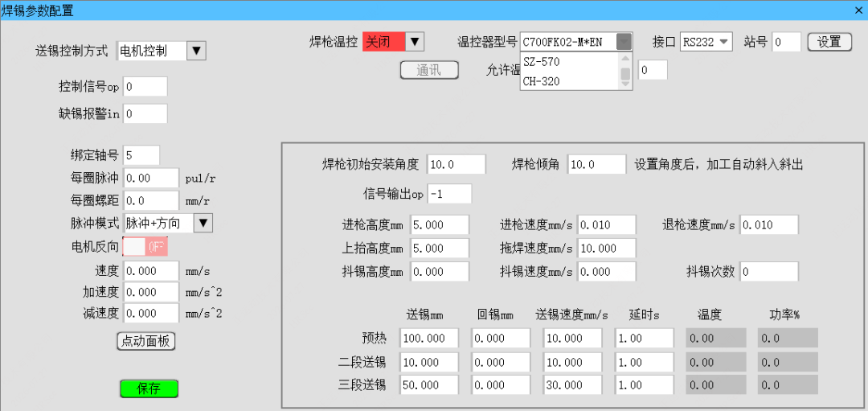Focus the 控制信号op field
Screen dimensions: 868x411
pos(145,86)
